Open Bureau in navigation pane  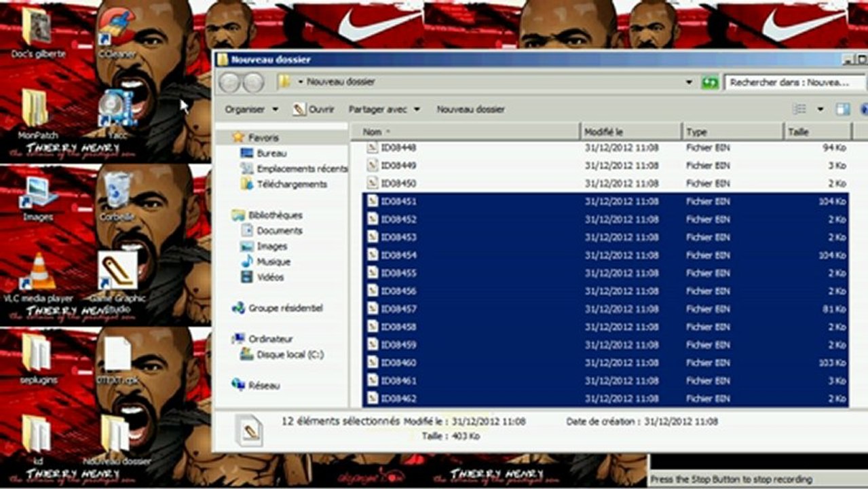[264, 153]
